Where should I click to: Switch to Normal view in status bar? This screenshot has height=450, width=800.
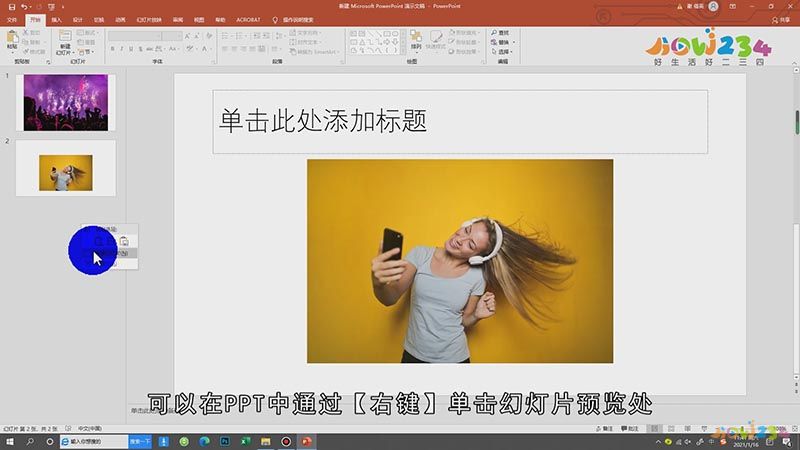(x=655, y=429)
